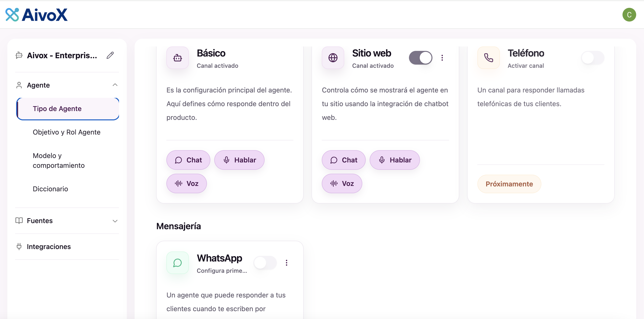This screenshot has width=644, height=319.
Task: Disable the Sitio web channel toggle
Action: (421, 58)
